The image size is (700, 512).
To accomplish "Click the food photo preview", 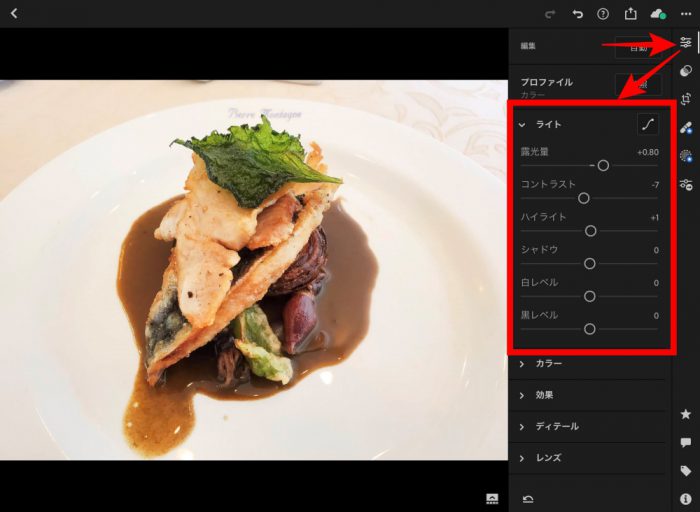I will click(254, 270).
